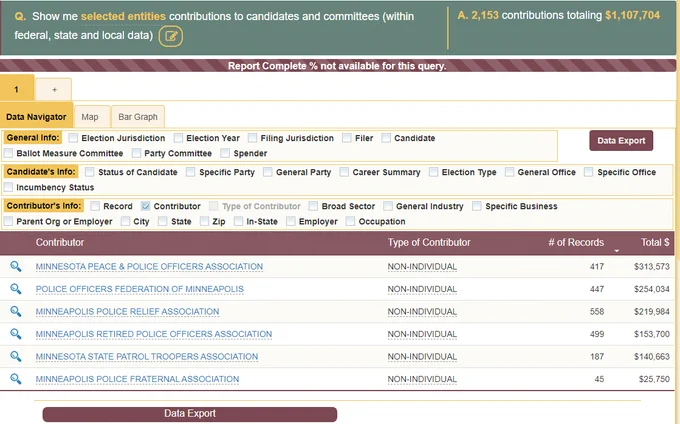Toggle the Specific Party checkbox
Image resolution: width=680 pixels, height=424 pixels.
[190, 172]
